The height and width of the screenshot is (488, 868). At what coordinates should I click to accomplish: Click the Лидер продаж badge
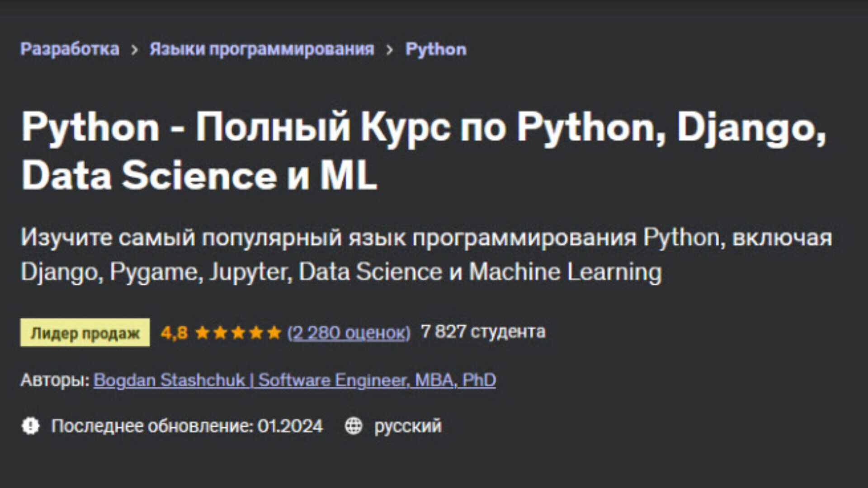85,333
